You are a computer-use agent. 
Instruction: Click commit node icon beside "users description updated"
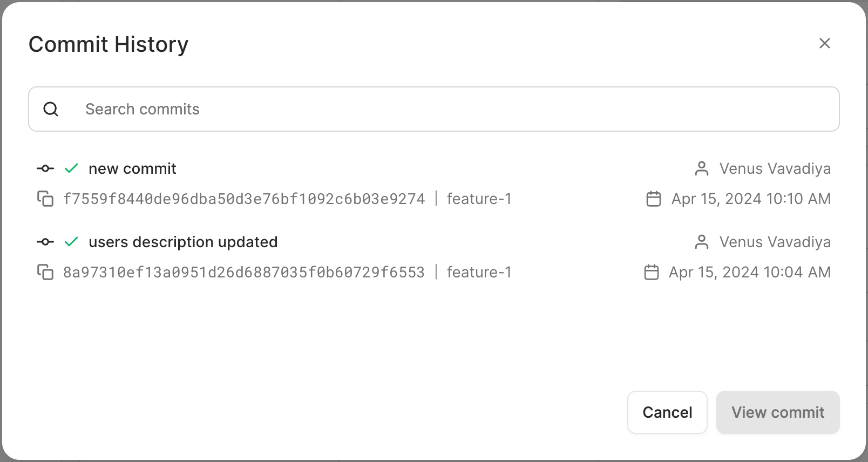coord(45,242)
